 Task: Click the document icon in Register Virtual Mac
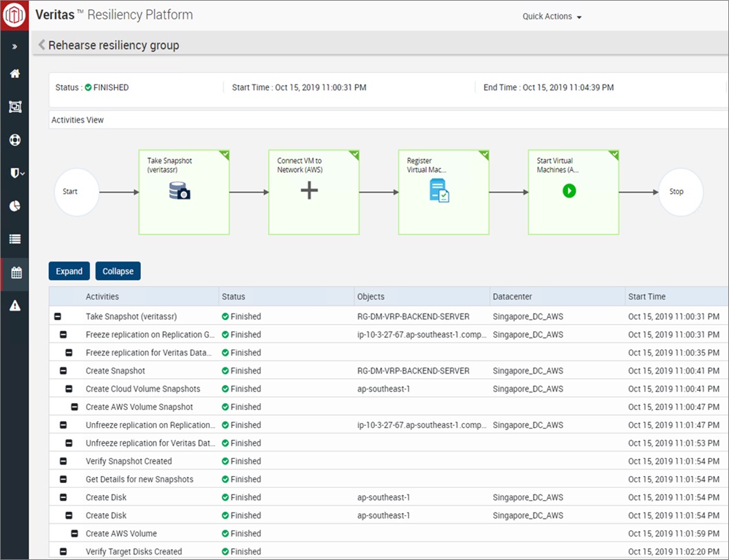point(439,191)
